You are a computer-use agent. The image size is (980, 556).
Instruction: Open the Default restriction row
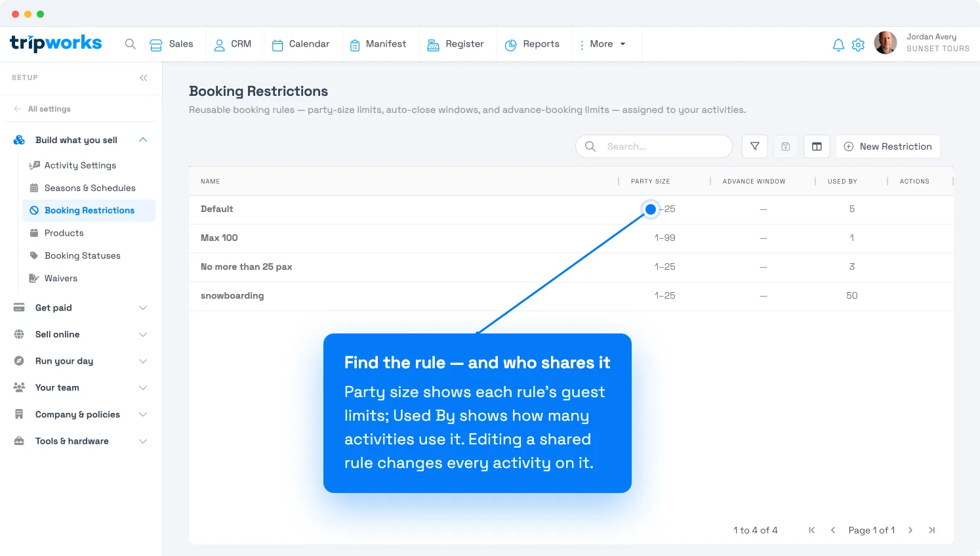click(x=571, y=209)
